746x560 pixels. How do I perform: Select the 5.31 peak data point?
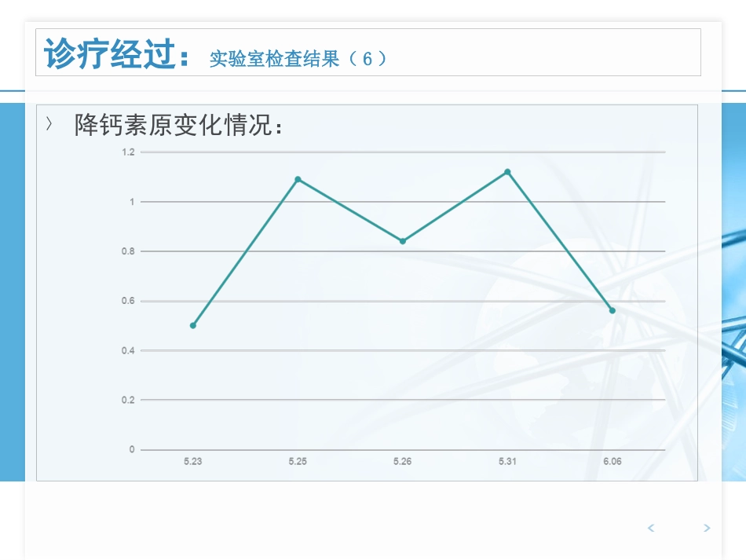click(x=507, y=172)
